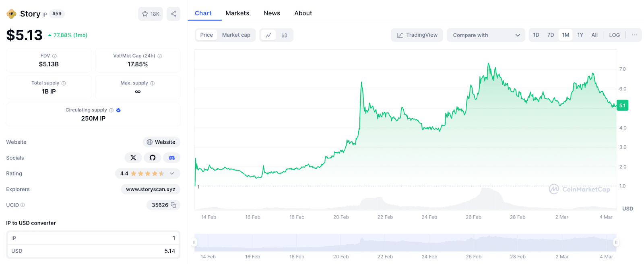The width and height of the screenshot is (644, 264).
Task: Switch to candlestick chart view icon
Action: click(x=285, y=35)
